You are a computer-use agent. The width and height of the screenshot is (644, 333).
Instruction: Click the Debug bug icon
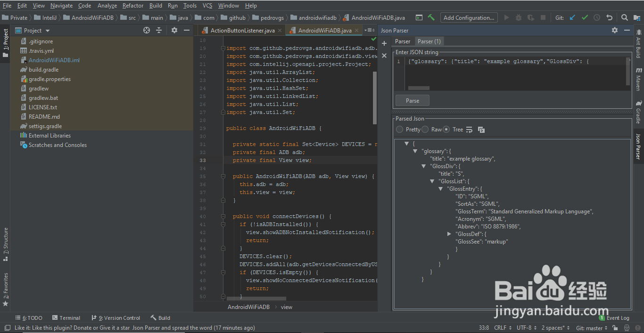519,17
